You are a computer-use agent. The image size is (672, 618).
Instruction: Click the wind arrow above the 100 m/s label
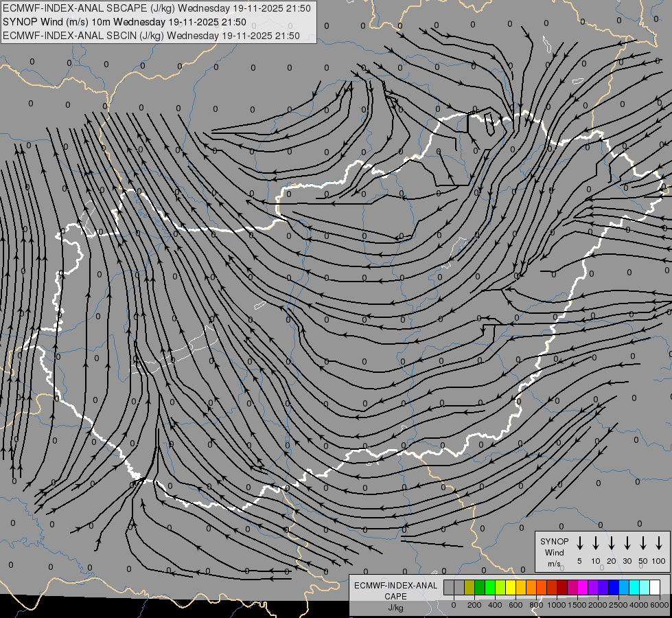coord(659,543)
